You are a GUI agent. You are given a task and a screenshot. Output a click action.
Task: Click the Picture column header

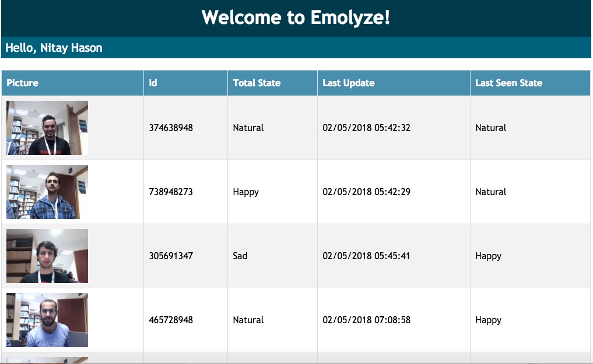click(x=72, y=83)
